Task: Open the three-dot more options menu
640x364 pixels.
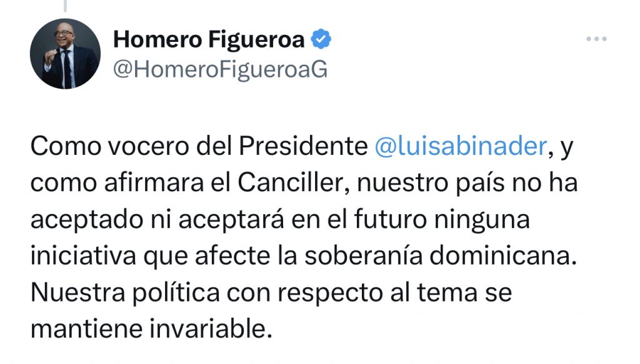Action: [596, 39]
